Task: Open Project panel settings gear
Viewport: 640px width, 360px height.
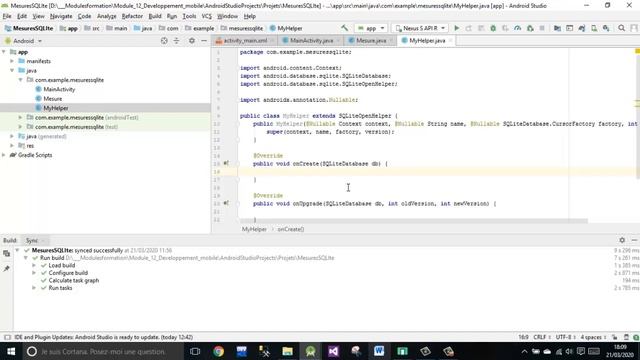Action: tap(191, 41)
